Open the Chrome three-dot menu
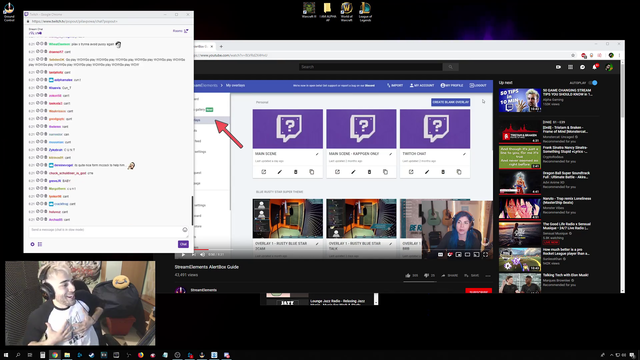The height and width of the screenshot is (360, 640). point(619,55)
